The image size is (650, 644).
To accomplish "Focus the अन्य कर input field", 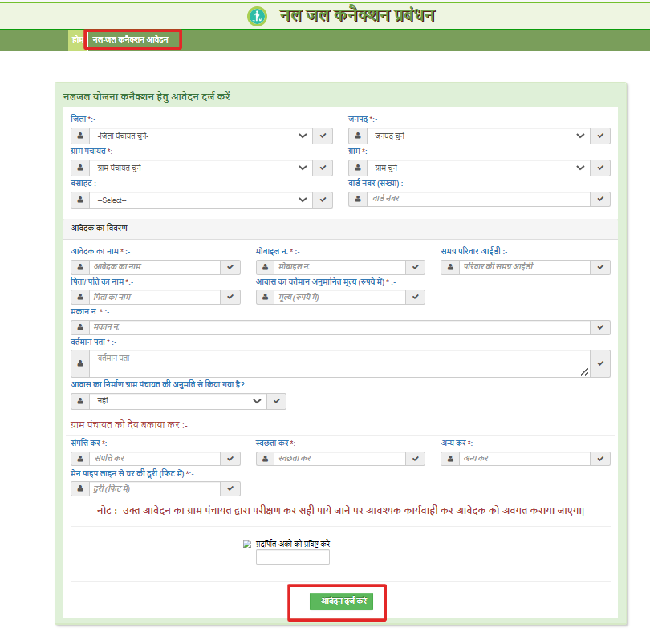I will pos(525,459).
